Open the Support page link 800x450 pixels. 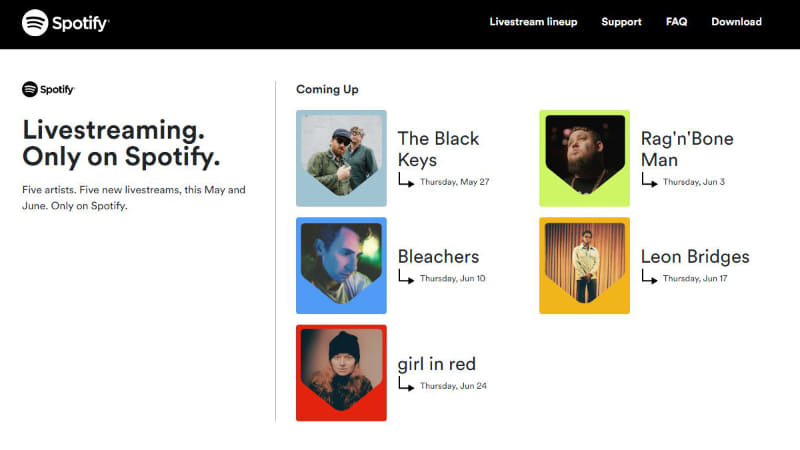(x=621, y=22)
